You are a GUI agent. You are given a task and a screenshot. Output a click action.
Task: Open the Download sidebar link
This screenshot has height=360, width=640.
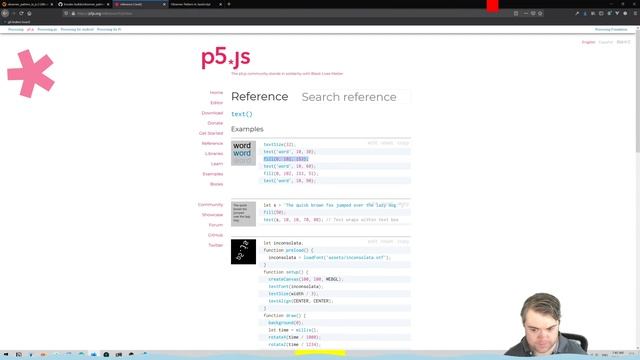click(x=212, y=113)
